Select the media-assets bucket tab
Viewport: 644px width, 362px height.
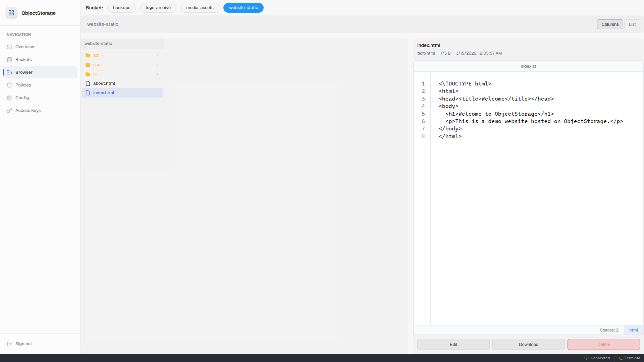(x=200, y=8)
